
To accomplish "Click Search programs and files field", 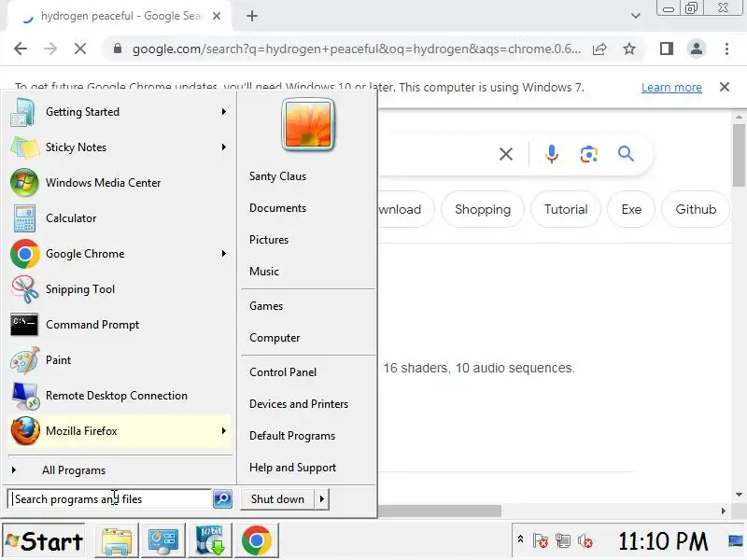I will pos(109,499).
